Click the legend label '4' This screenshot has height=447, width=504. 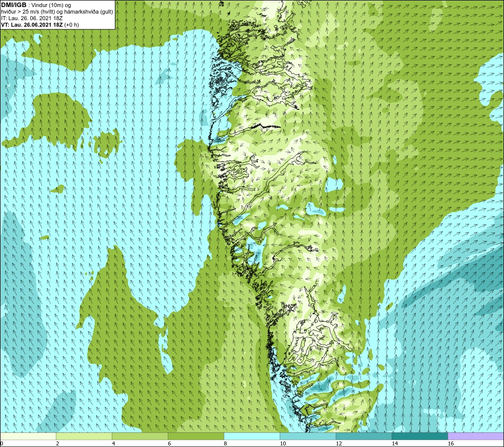(x=113, y=443)
